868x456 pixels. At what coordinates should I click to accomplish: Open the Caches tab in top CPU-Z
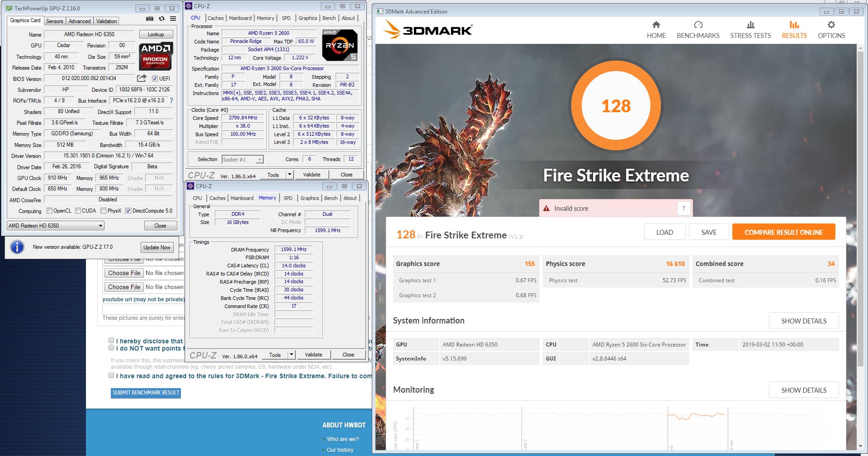coord(216,18)
